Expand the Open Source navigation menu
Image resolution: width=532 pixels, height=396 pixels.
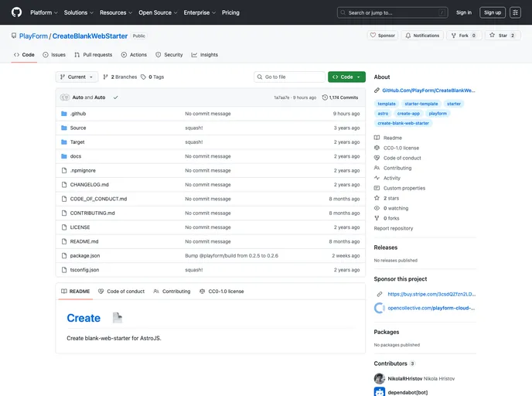[x=158, y=12]
